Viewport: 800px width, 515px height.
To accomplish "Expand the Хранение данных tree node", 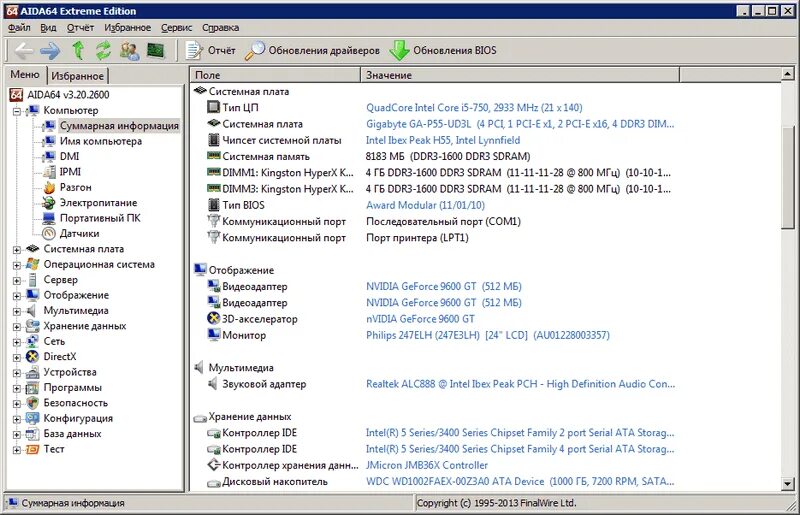I will coord(17,327).
